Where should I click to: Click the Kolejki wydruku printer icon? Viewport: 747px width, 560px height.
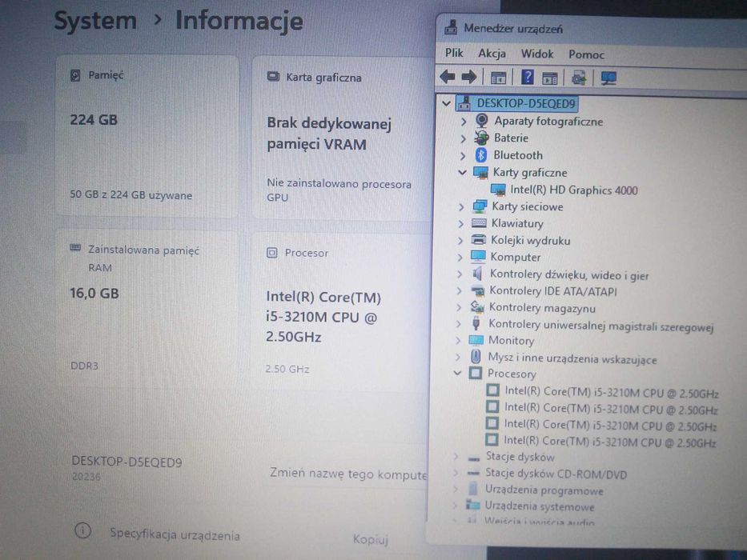tap(478, 239)
